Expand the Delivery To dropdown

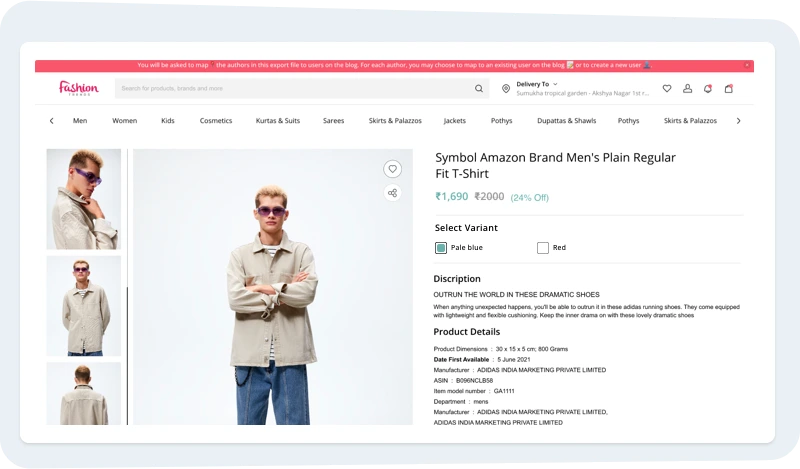pyautogui.click(x=555, y=84)
